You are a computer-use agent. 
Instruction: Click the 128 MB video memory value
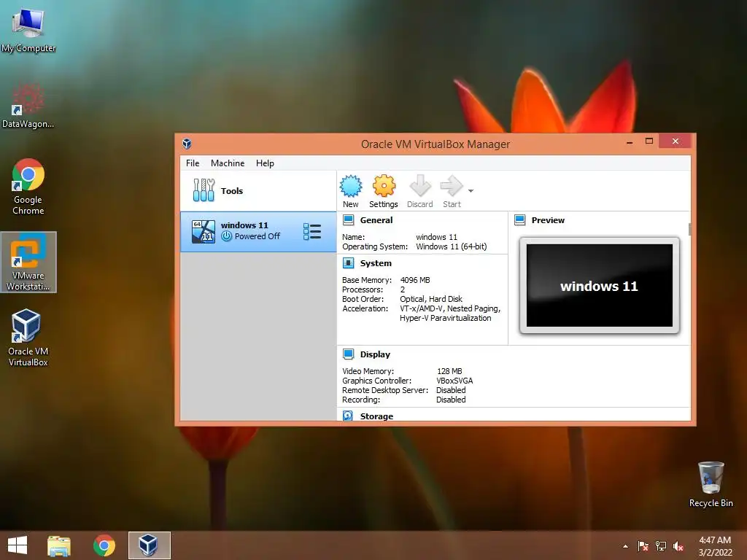(x=449, y=371)
